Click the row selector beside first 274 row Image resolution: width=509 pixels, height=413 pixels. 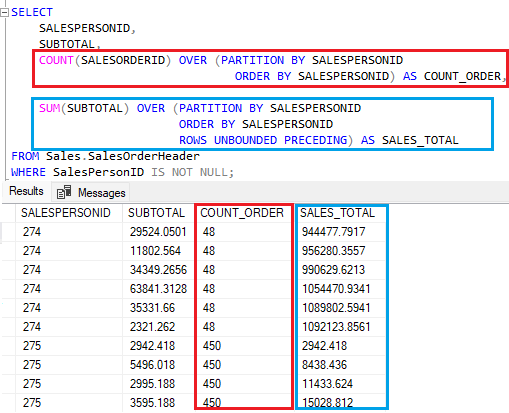[x=8, y=232]
